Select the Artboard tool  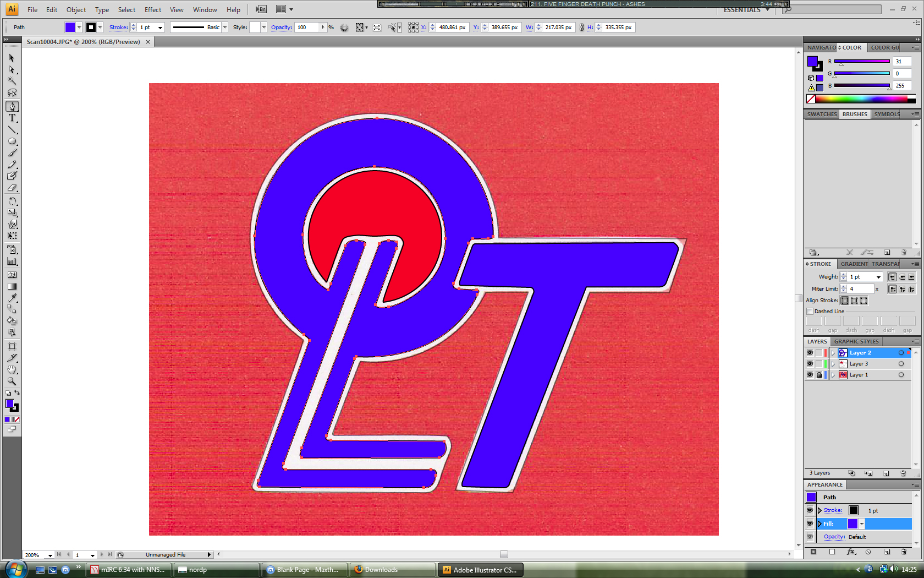12,346
